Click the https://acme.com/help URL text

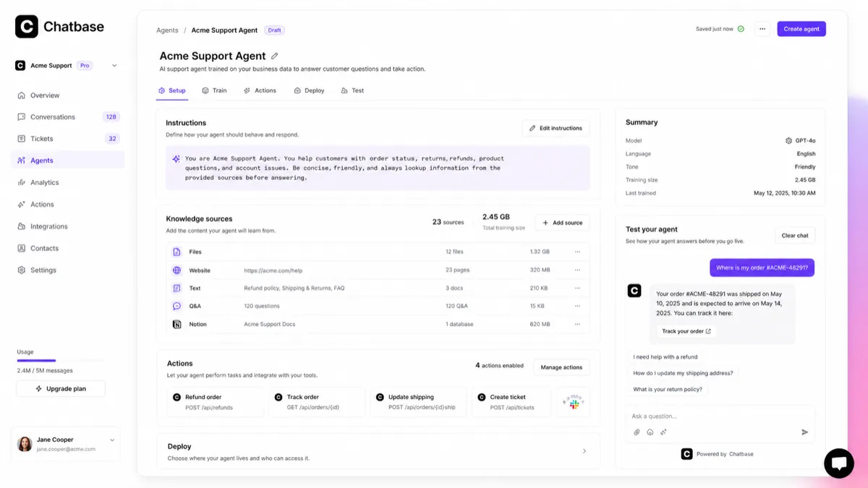point(273,270)
